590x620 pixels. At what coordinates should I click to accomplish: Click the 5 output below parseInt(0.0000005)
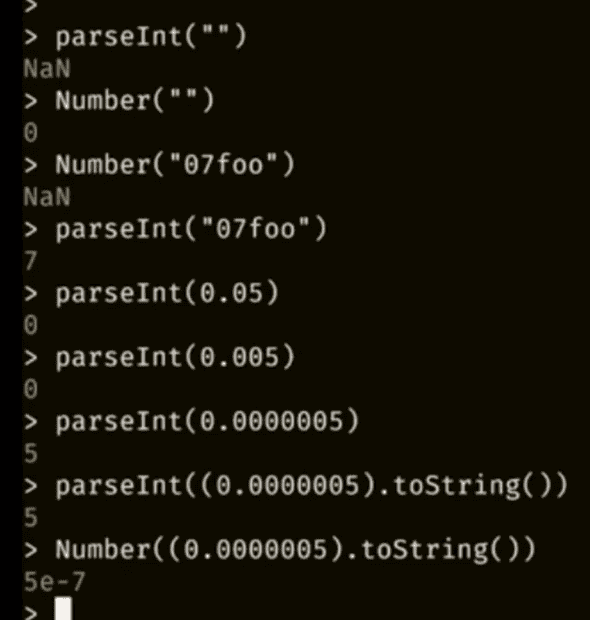pos(31,453)
